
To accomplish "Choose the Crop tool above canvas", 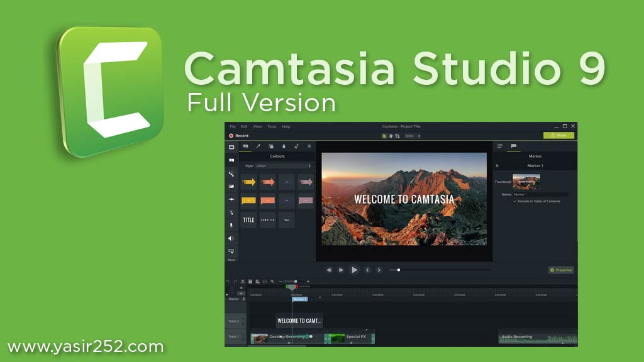I will (397, 136).
